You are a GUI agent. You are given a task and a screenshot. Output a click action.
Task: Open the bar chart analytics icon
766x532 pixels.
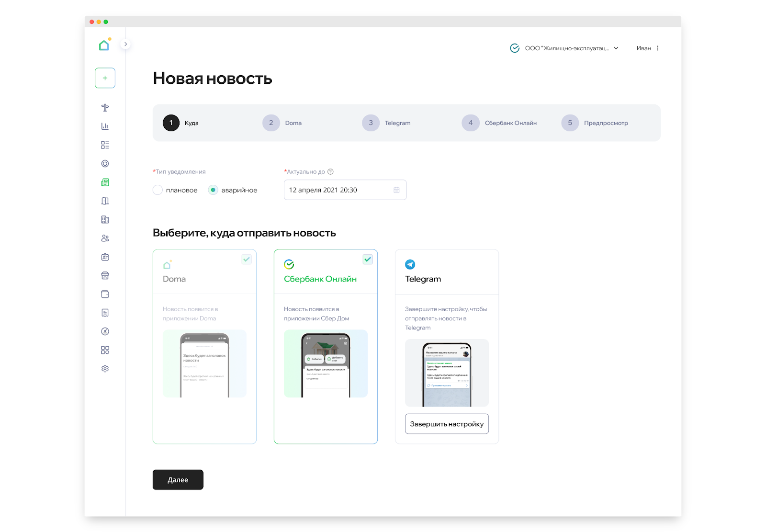105,126
